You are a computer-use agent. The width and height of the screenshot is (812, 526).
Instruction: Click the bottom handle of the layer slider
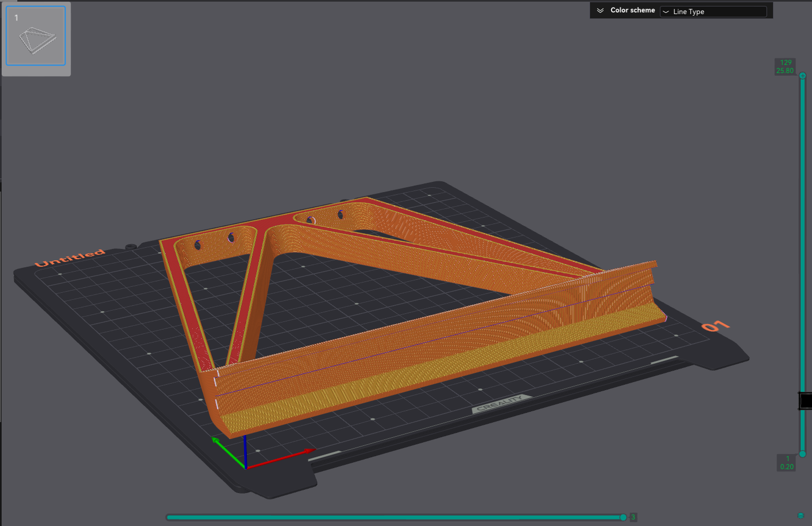tap(802, 455)
